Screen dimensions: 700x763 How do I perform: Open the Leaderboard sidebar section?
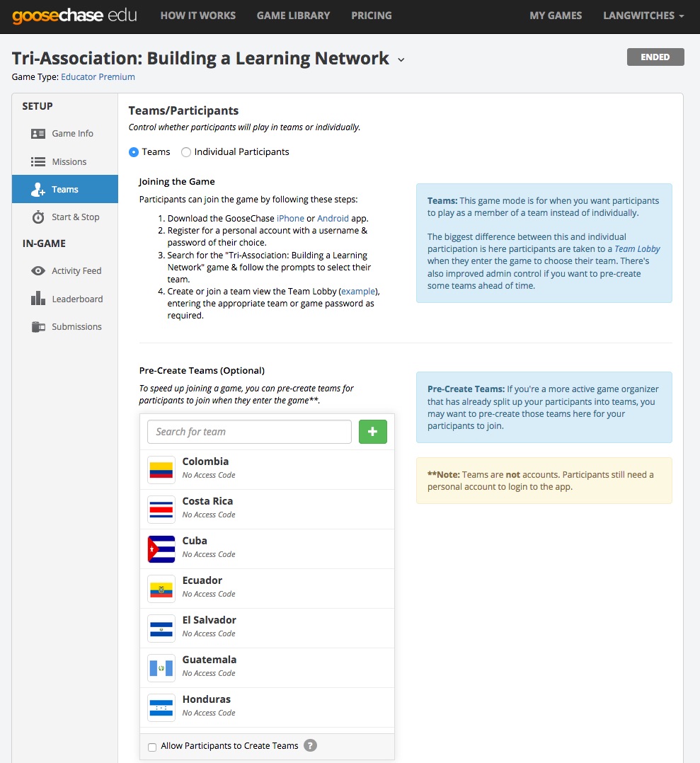point(65,299)
